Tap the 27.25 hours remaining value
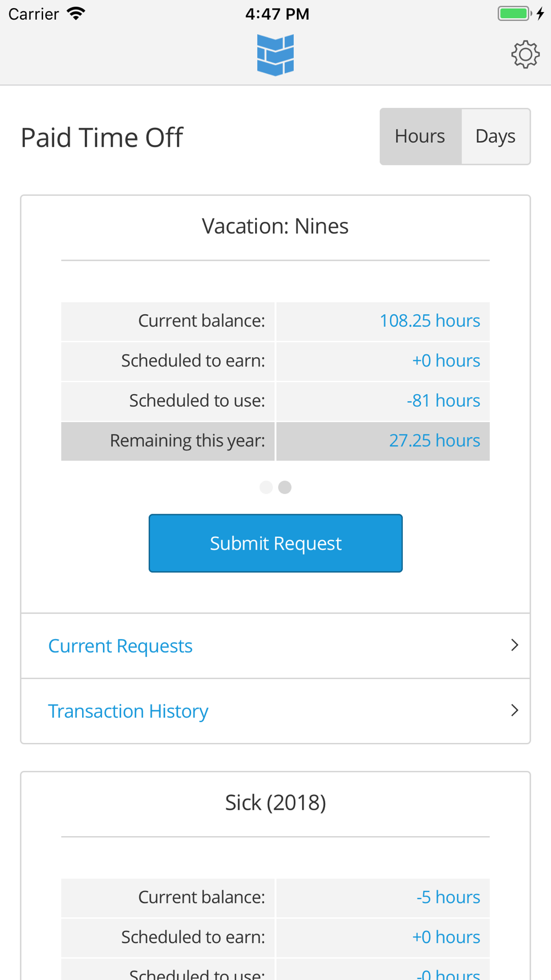 point(434,440)
